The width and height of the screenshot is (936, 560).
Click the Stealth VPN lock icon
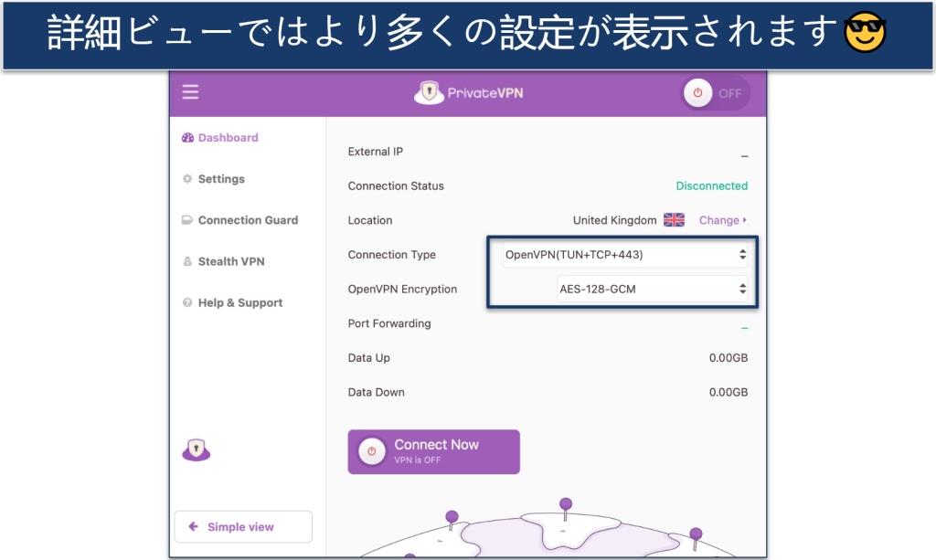coord(187,262)
